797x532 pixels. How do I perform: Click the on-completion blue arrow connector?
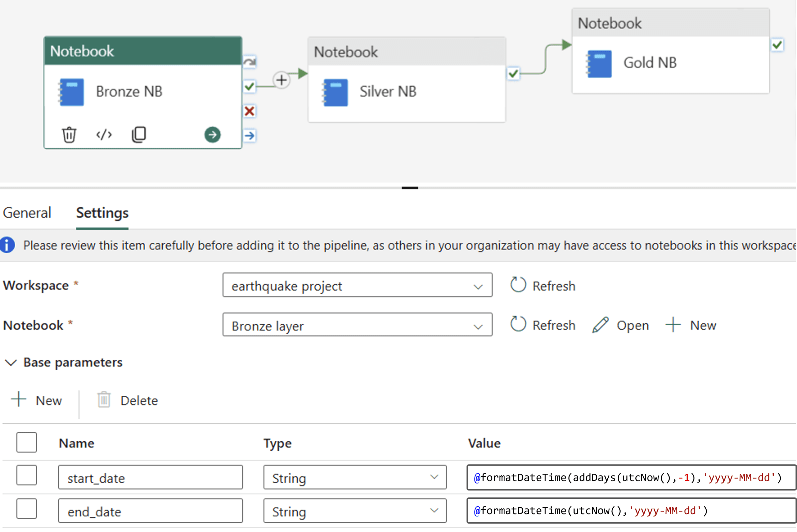(250, 136)
